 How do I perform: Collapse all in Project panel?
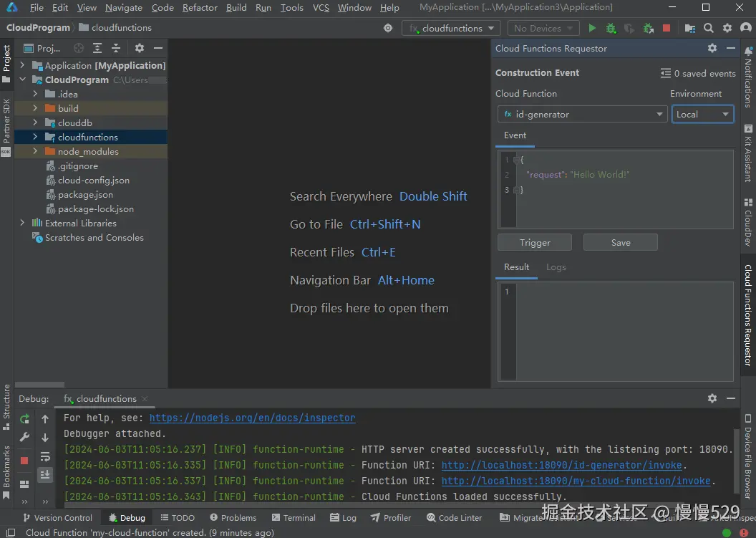[116, 48]
